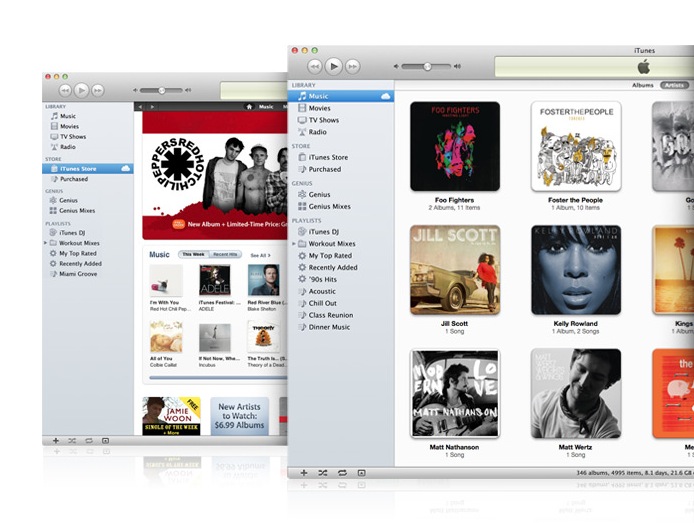Go to store Home icon in back window
Screen dimensions: 694x523
point(249,107)
